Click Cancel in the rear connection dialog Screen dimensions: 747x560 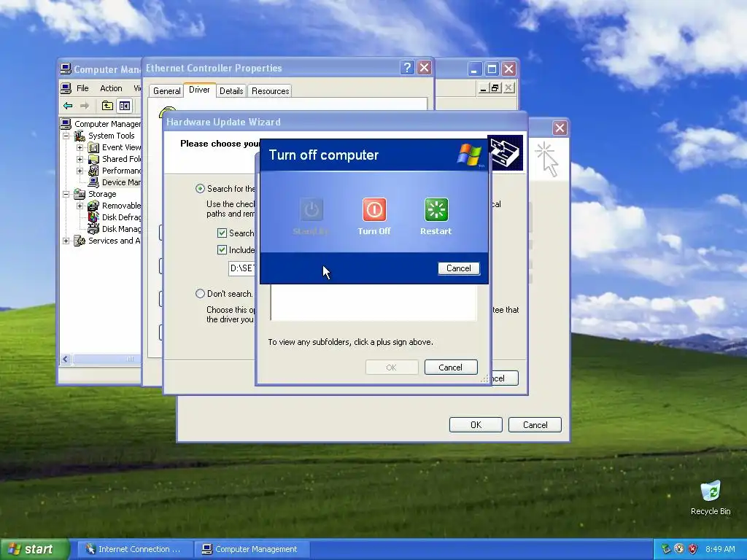pos(535,425)
